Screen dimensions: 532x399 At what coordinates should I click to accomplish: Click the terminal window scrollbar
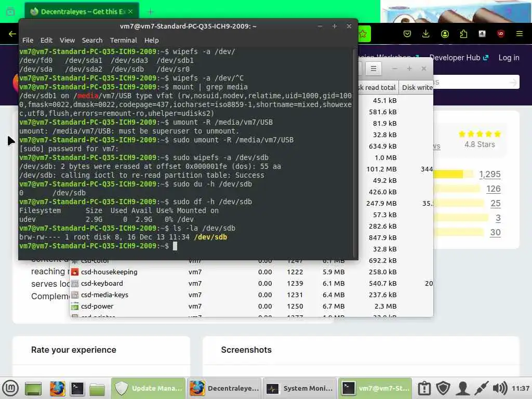point(355,153)
